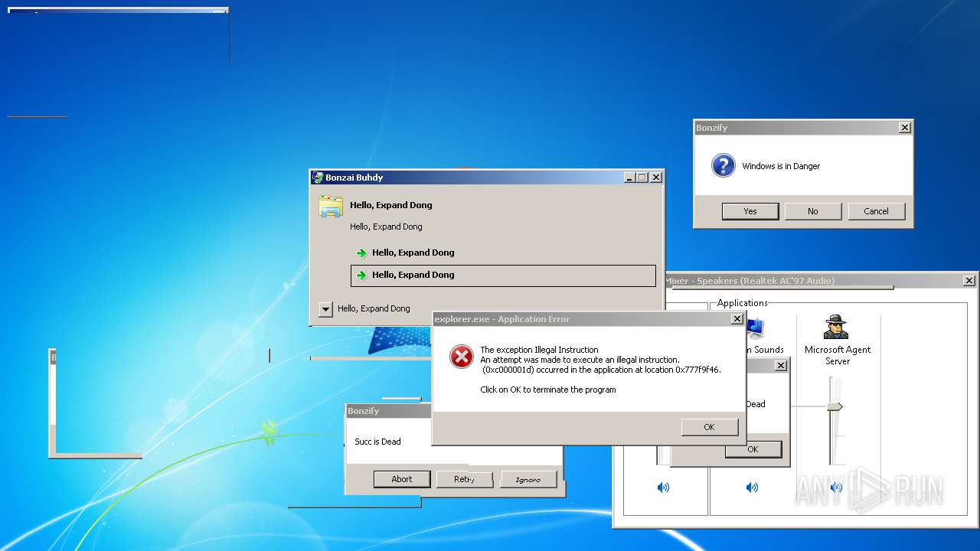Mute the System Sounds channel in mixer
This screenshot has width=980, height=551.
(x=752, y=487)
